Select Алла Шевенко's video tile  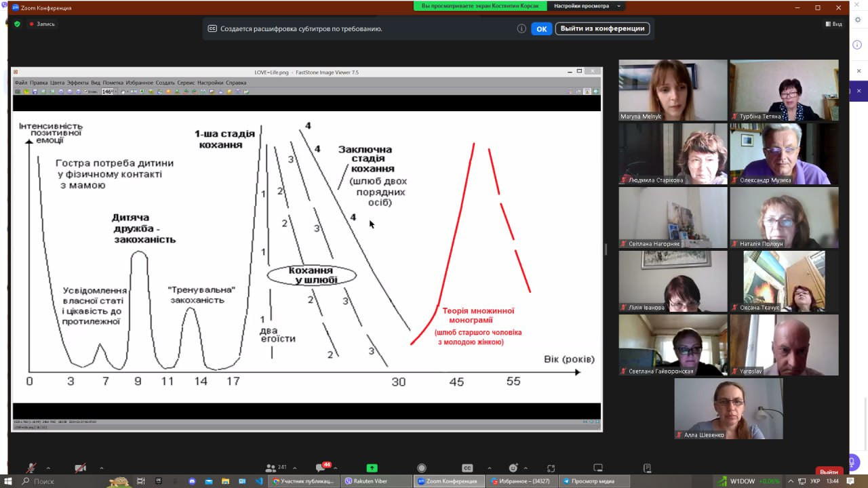click(x=728, y=409)
